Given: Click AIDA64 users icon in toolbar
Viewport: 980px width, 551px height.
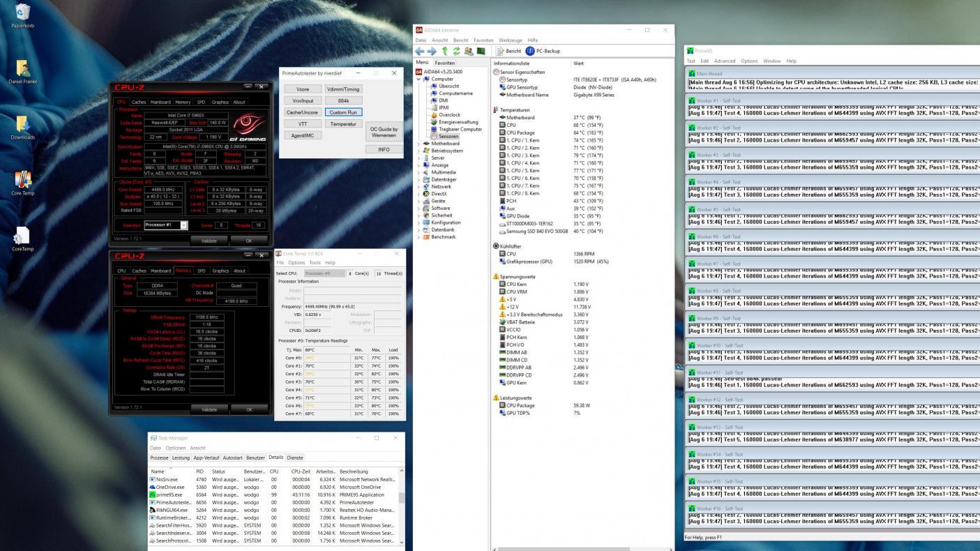Looking at the screenshot, I should click(x=469, y=51).
